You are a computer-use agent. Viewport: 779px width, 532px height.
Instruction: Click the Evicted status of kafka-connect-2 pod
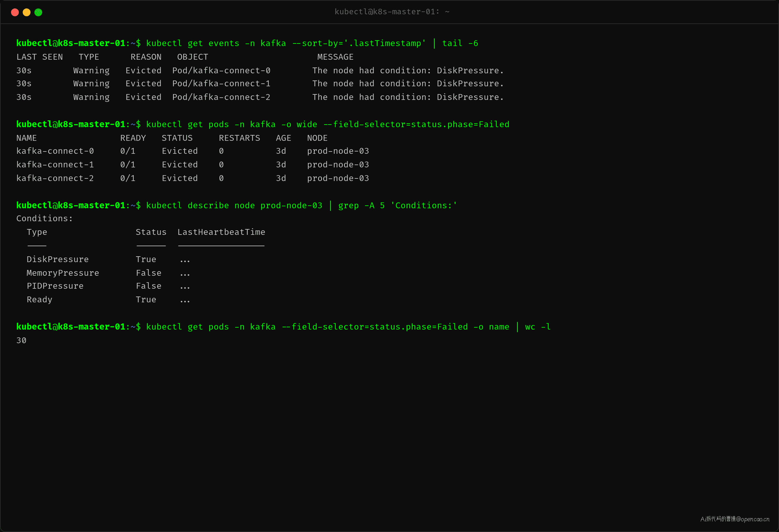point(180,178)
